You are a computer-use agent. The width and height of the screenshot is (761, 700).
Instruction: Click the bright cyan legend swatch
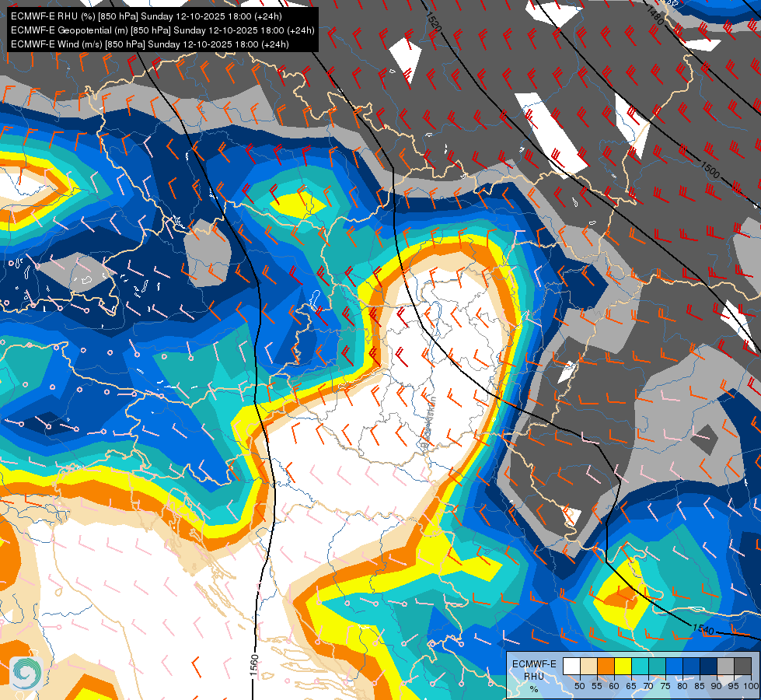pyautogui.click(x=640, y=666)
